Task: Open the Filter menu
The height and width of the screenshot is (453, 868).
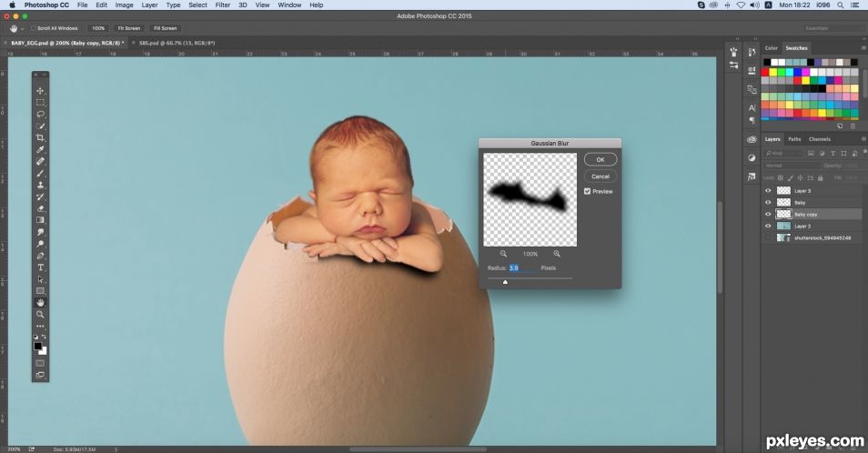Action: click(223, 5)
